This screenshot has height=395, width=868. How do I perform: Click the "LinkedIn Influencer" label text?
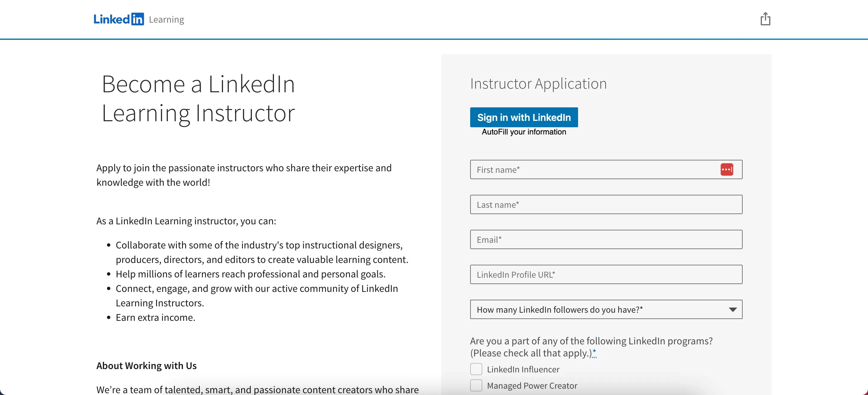point(523,369)
